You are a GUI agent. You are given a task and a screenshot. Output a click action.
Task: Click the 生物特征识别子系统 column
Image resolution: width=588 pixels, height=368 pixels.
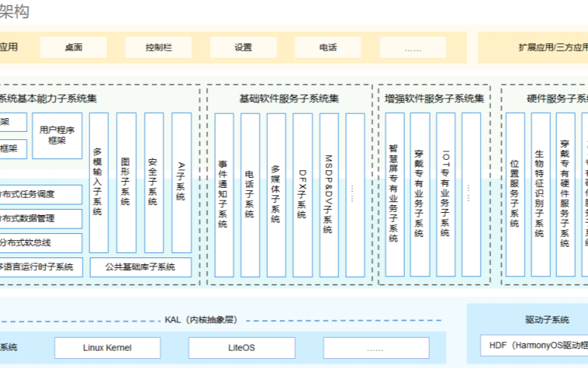point(541,195)
